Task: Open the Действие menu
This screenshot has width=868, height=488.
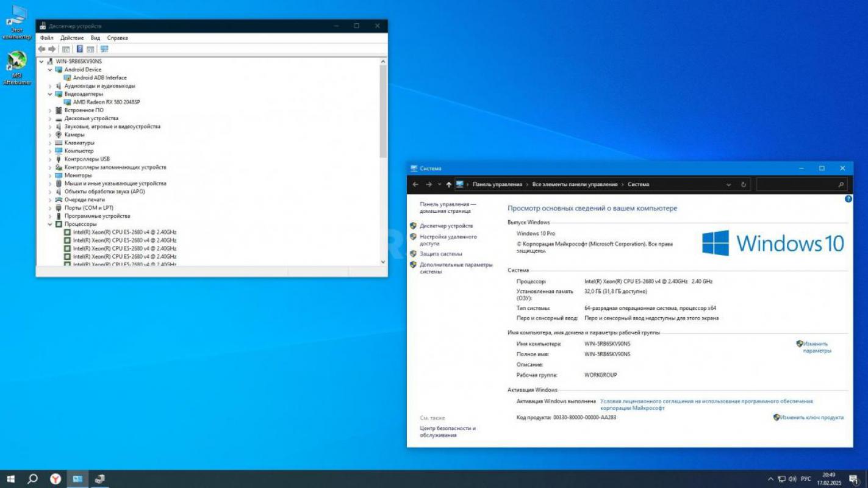Action: pos(72,38)
